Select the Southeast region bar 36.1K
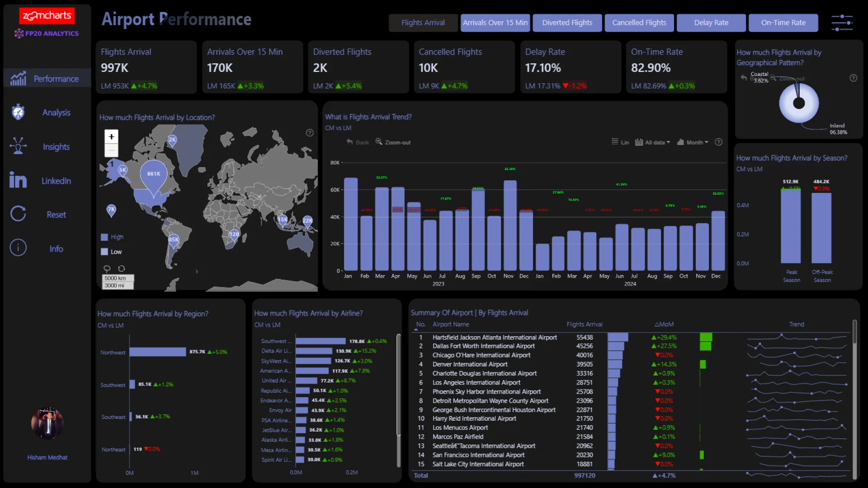The width and height of the screenshot is (868, 488). [131, 417]
